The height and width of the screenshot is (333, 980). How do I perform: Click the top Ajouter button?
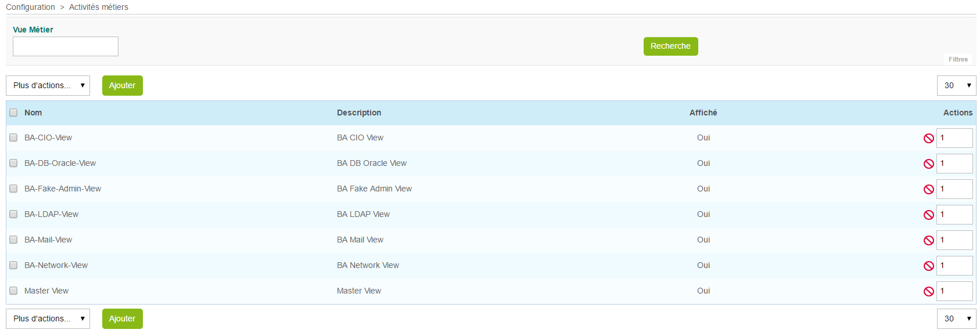[x=122, y=85]
